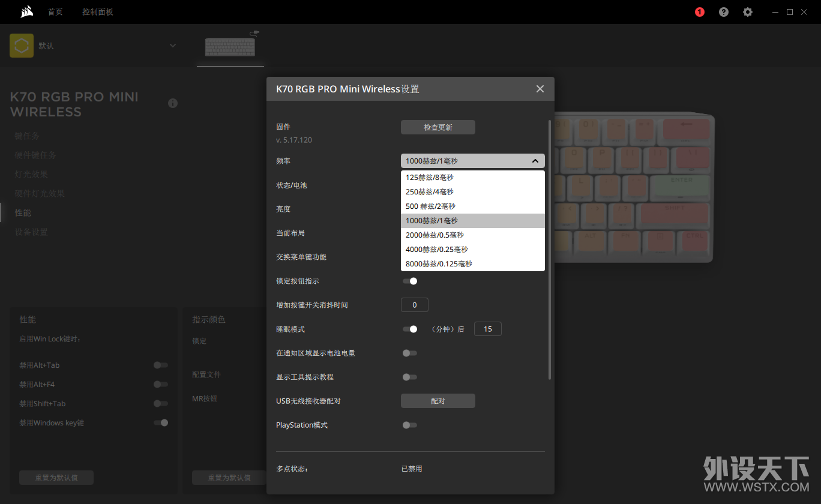Toggle 在通知区域显示电池电量 switch
This screenshot has width=821, height=504.
click(x=410, y=353)
